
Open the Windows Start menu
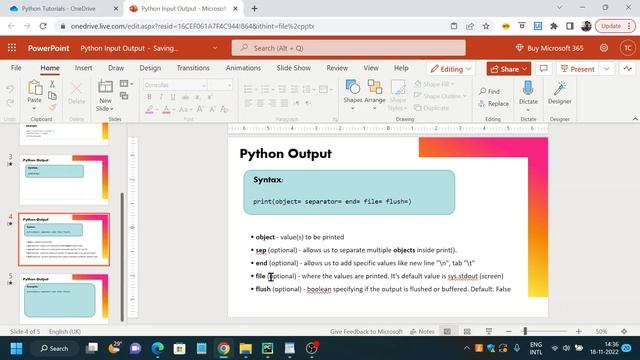16,348
